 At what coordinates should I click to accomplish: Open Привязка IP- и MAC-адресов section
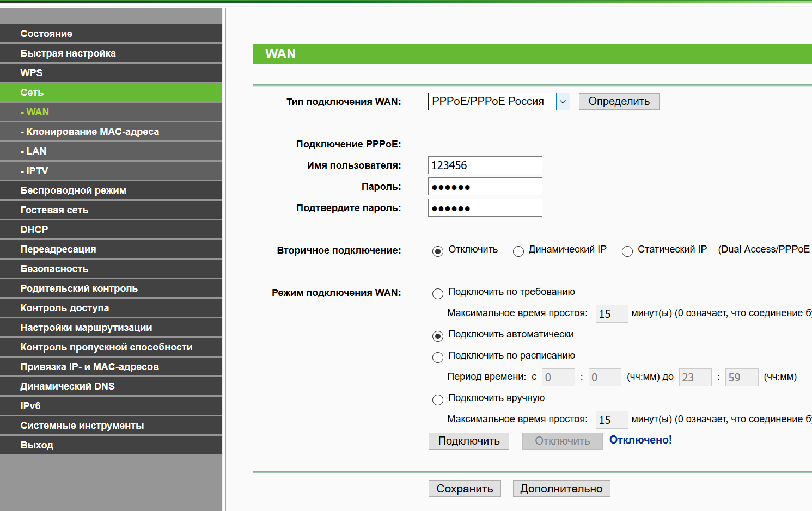pos(111,367)
